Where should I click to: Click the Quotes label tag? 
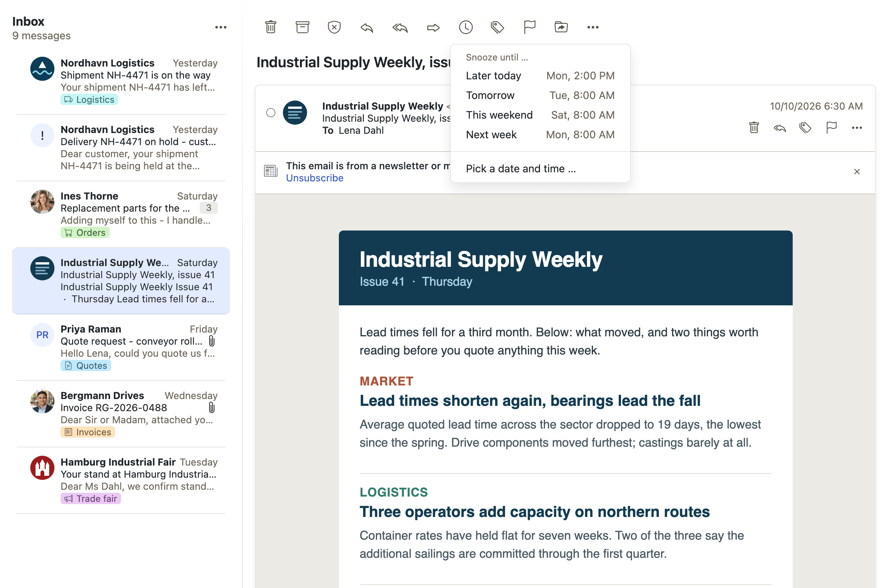point(86,365)
